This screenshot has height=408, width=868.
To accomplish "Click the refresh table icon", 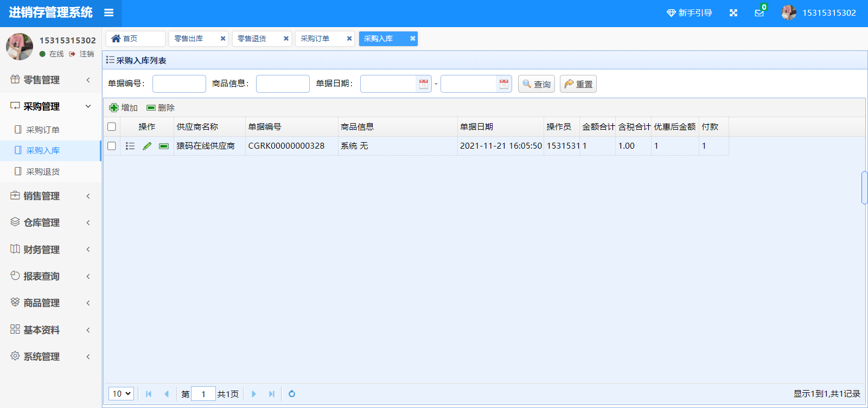I will pyautogui.click(x=292, y=394).
